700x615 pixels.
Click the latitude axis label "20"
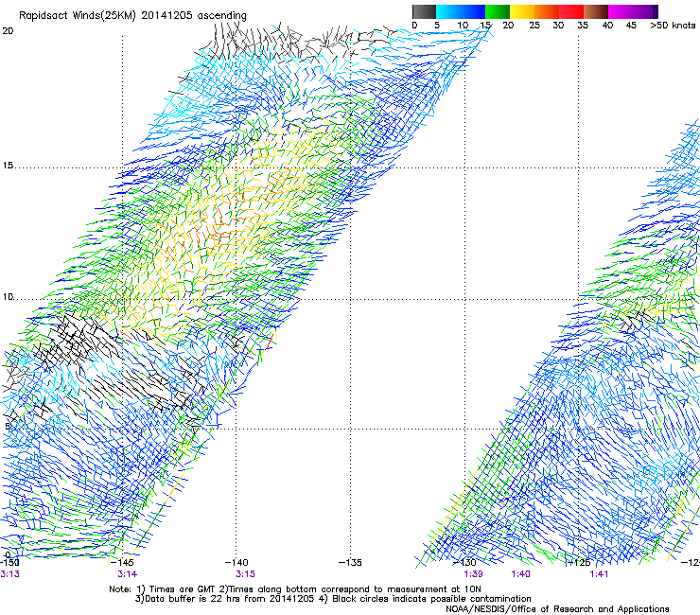click(8, 31)
